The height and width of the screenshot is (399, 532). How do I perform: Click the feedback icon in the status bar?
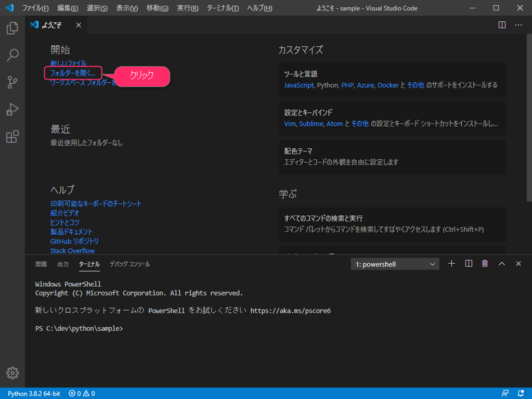[x=505, y=394]
